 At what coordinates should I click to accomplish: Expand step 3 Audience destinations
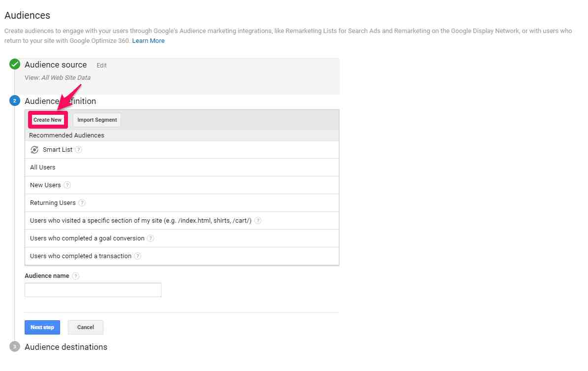66,347
